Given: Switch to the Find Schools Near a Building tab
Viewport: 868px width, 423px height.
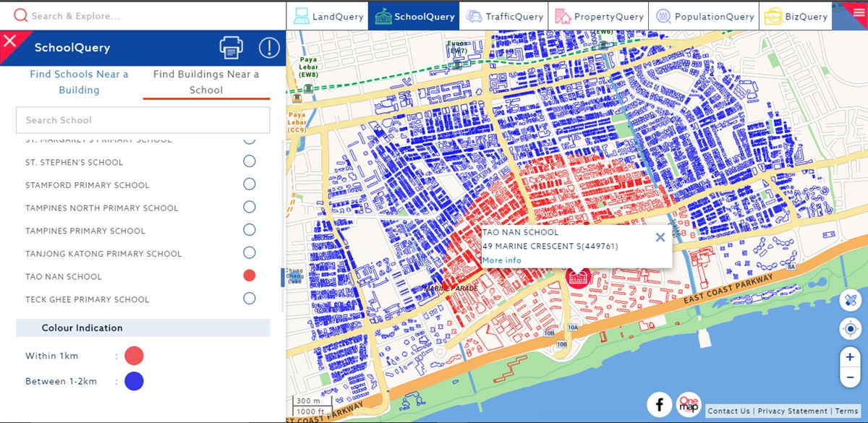Looking at the screenshot, I should coord(79,82).
